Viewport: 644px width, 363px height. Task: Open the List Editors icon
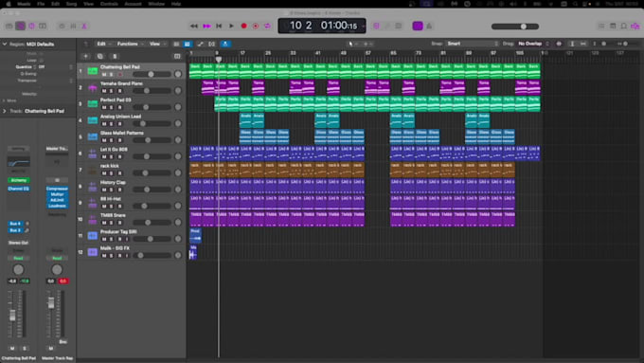tap(601, 26)
